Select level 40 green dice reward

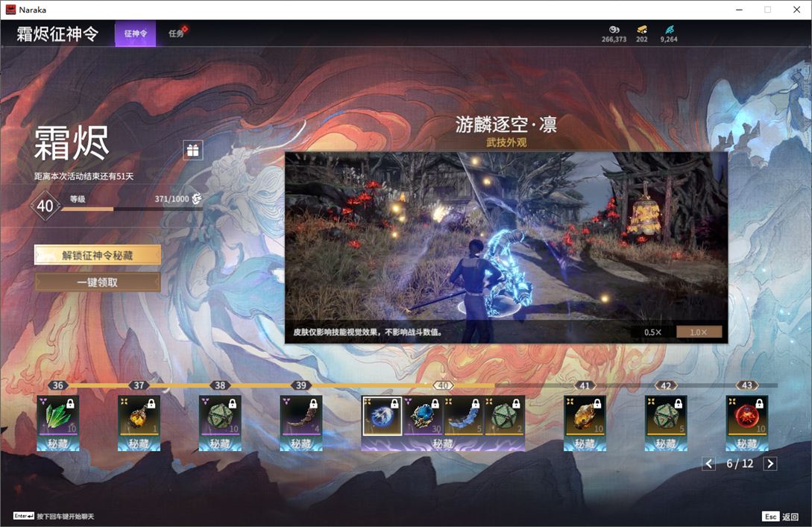504,416
